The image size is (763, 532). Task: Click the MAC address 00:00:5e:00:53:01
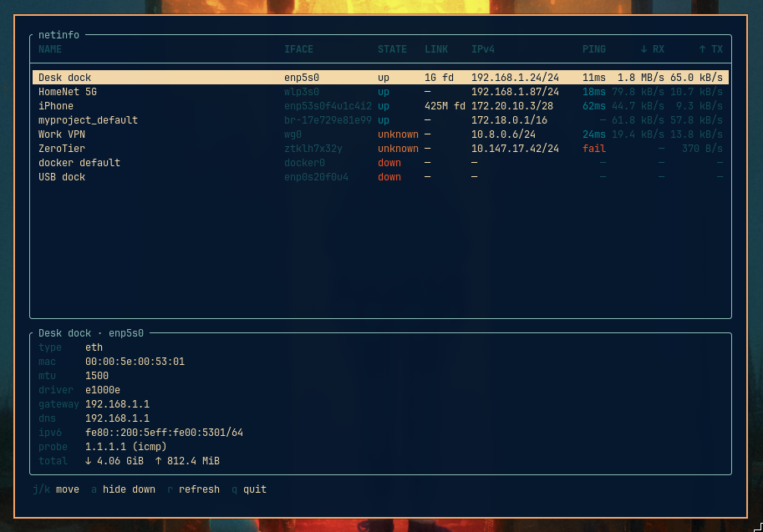point(135,362)
